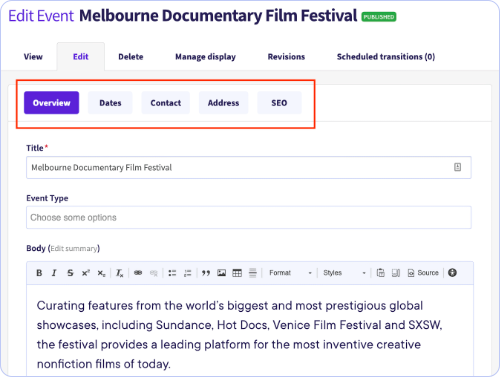Remove formatting with the Tx icon

[x=119, y=273]
